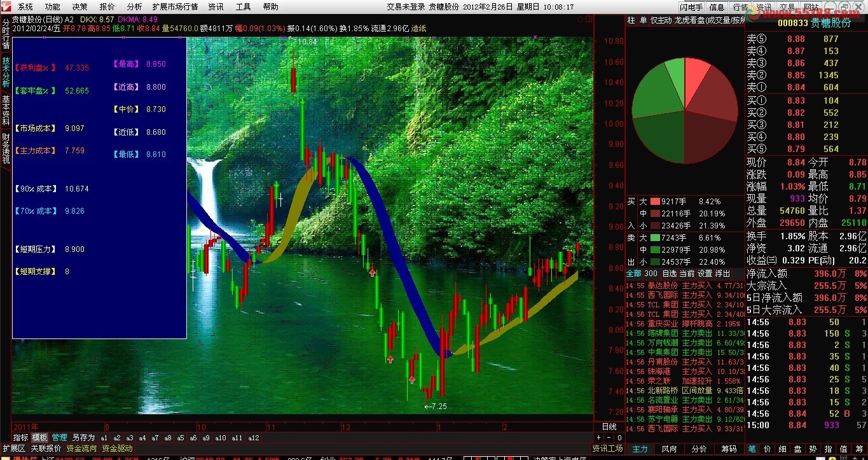Open the 关联报价 tab
The width and height of the screenshot is (868, 460).
click(x=46, y=449)
